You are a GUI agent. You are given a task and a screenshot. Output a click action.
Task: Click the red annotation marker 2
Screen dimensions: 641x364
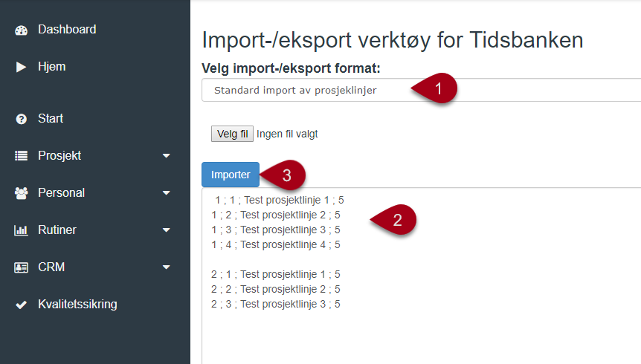393,220
